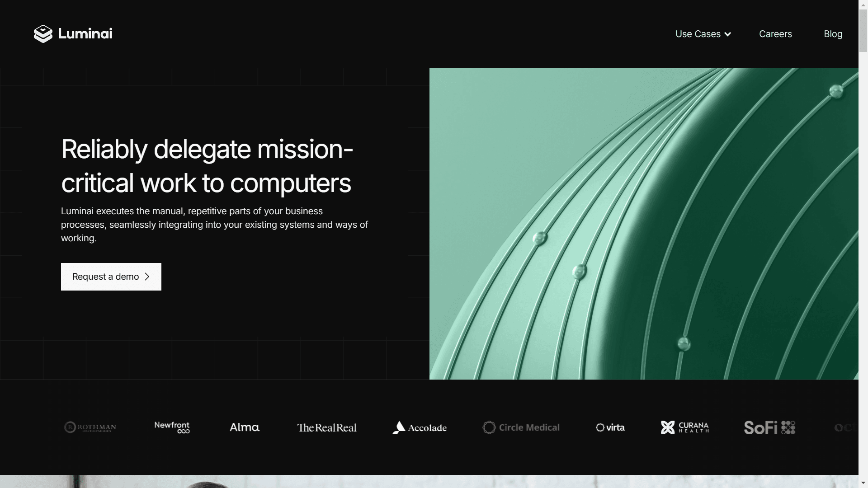Click the chevron next to Use Cases
868x488 pixels.
(x=727, y=34)
